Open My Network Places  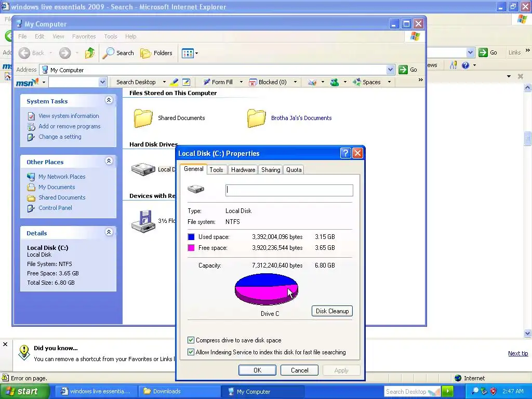[x=62, y=177]
